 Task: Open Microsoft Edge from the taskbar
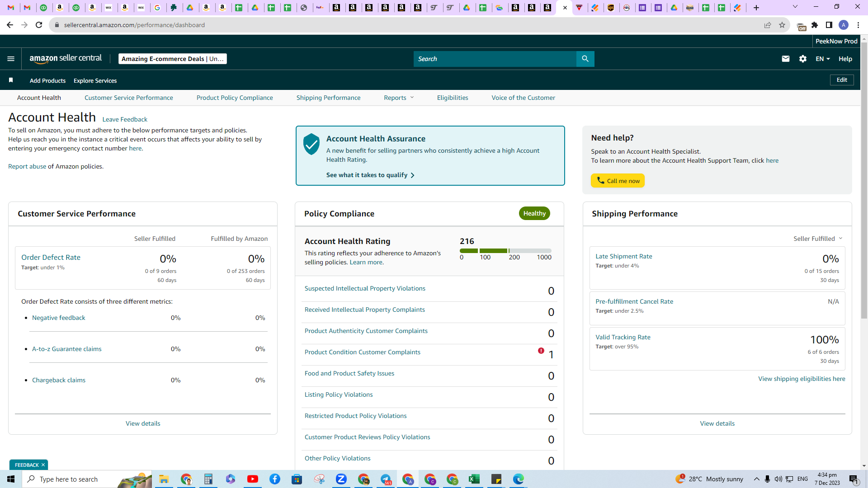[x=519, y=479]
